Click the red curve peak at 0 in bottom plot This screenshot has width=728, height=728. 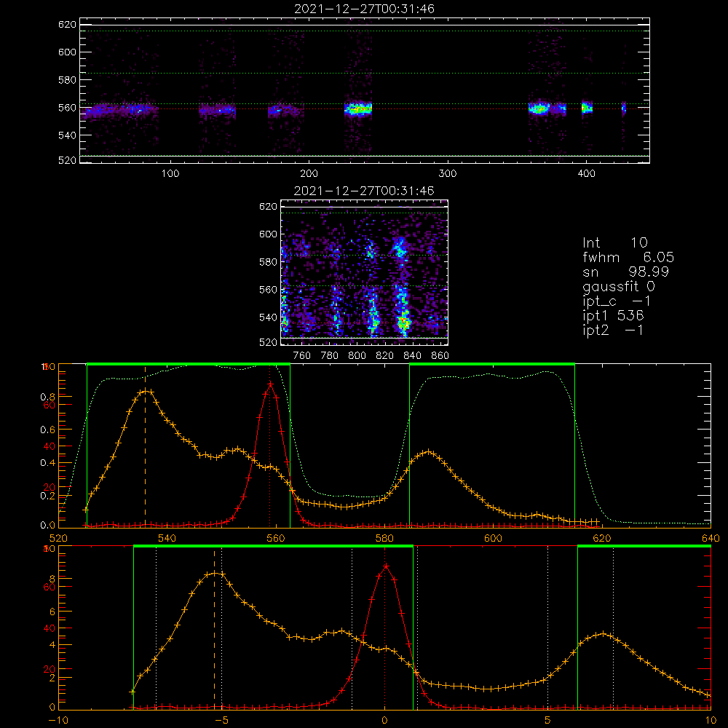pos(385,566)
